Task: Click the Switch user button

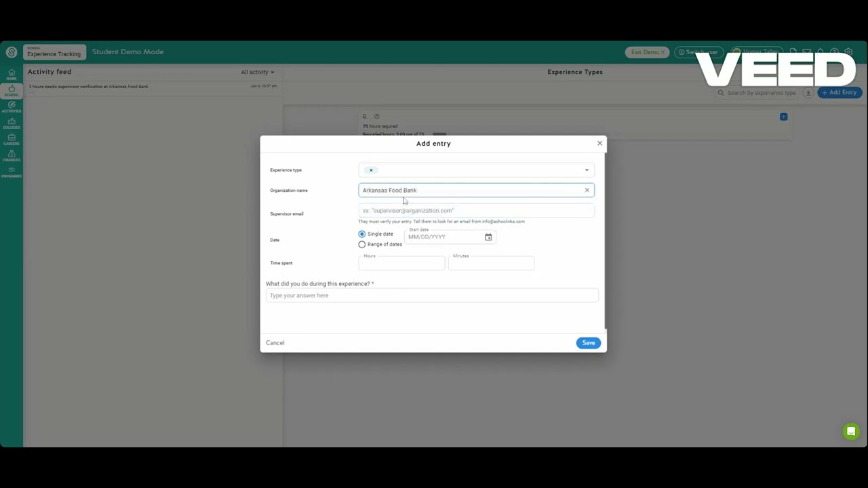Action: [699, 52]
